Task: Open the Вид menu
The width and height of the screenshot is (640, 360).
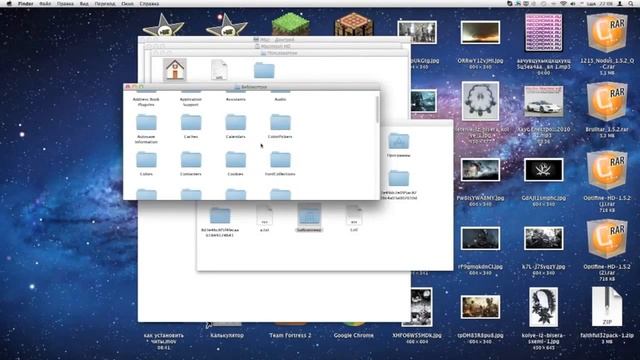Action: pos(84,4)
